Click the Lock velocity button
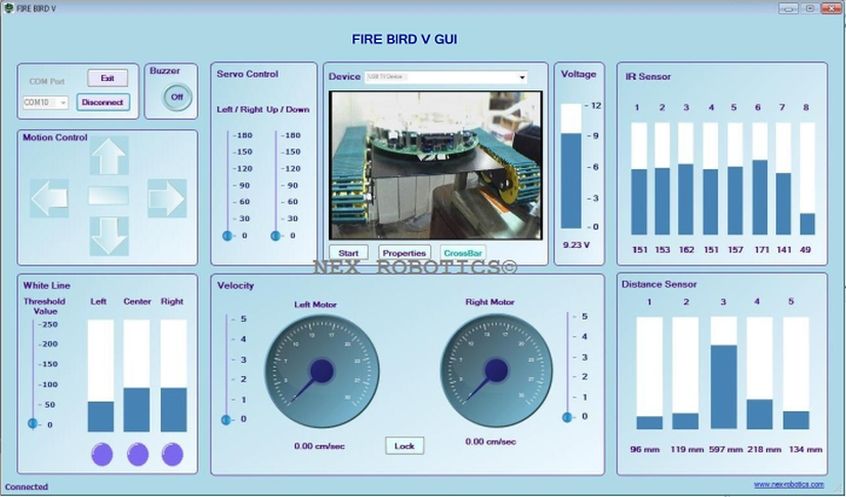 coord(404,446)
